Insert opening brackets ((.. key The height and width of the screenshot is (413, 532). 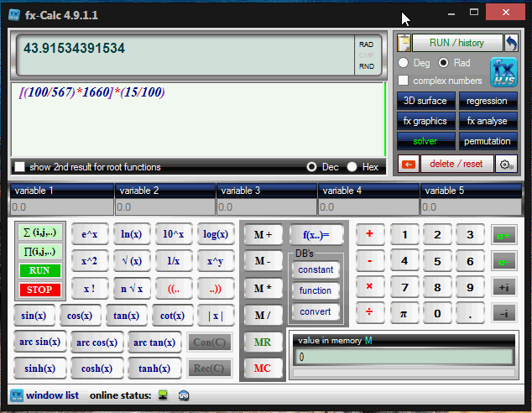point(174,289)
